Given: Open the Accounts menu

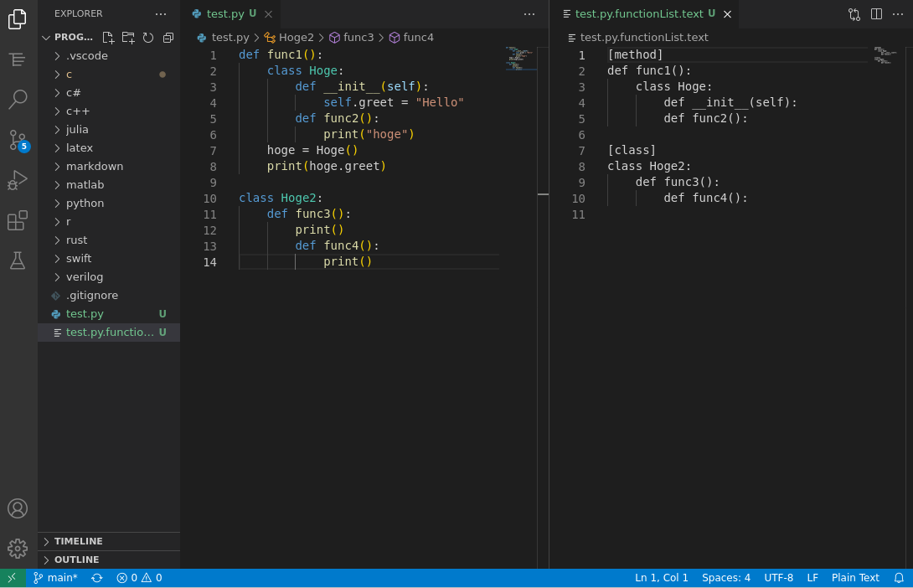Looking at the screenshot, I should pyautogui.click(x=18, y=508).
